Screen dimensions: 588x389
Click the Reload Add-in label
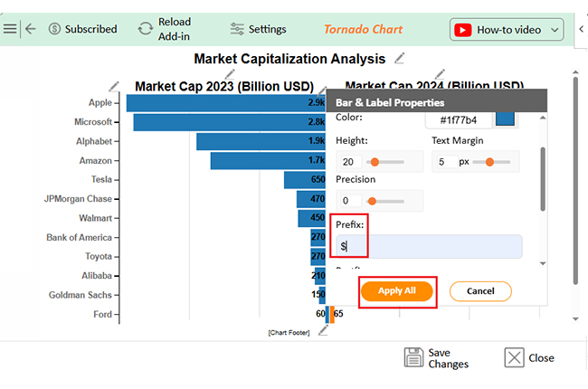(x=175, y=29)
